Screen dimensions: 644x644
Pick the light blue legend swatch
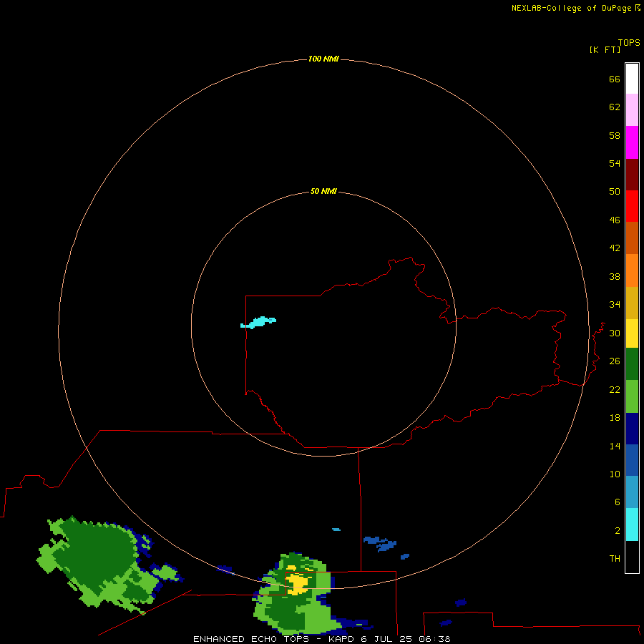click(632, 492)
